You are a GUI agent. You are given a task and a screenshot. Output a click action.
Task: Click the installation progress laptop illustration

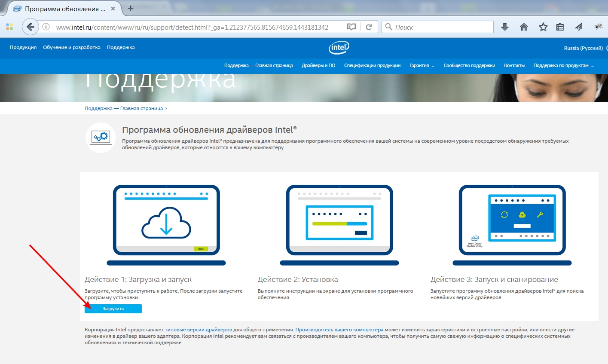click(339, 226)
